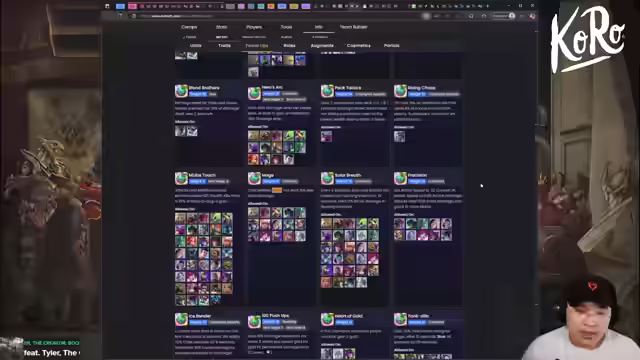Viewport: 640px width, 360px height.
Task: Select the Precision title
Action: 417,175
